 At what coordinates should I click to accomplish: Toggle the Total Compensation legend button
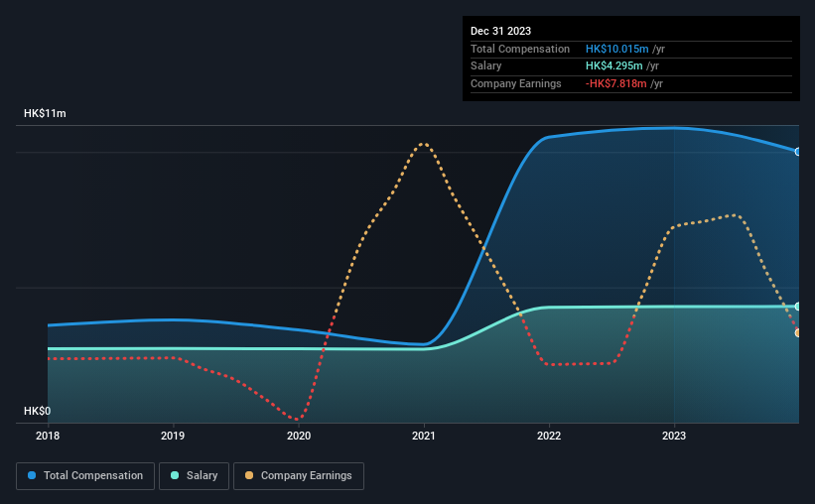[x=85, y=476]
